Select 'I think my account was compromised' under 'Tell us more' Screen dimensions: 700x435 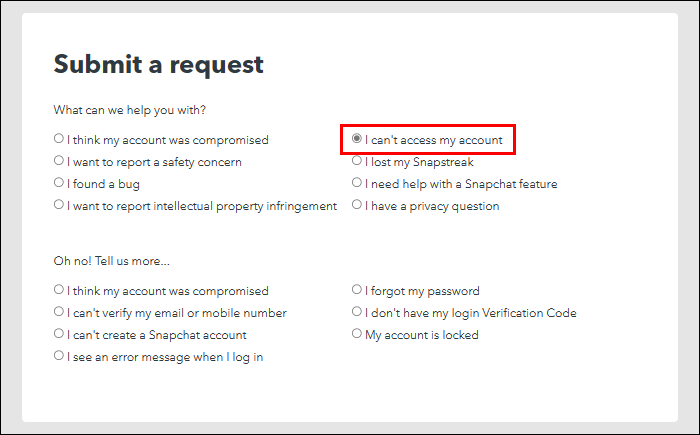coord(59,290)
